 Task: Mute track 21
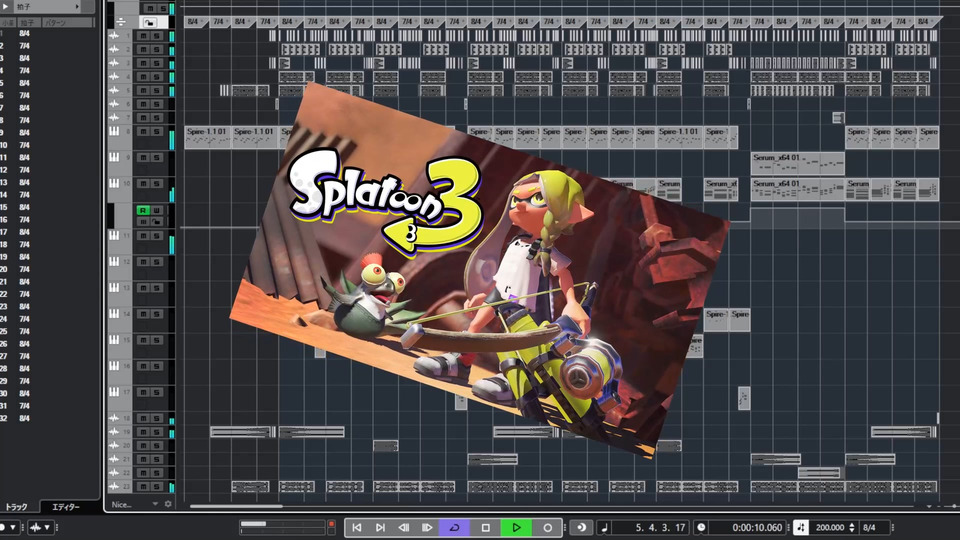143,459
